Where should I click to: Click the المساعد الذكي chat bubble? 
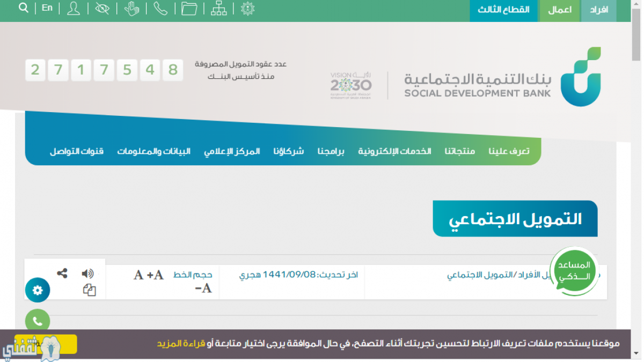click(574, 271)
